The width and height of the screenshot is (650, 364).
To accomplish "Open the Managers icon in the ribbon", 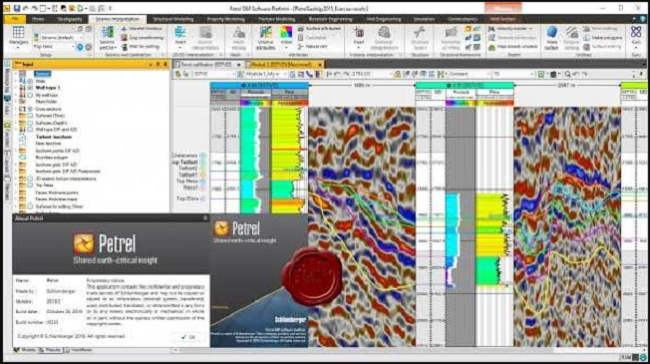I will pyautogui.click(x=18, y=36).
